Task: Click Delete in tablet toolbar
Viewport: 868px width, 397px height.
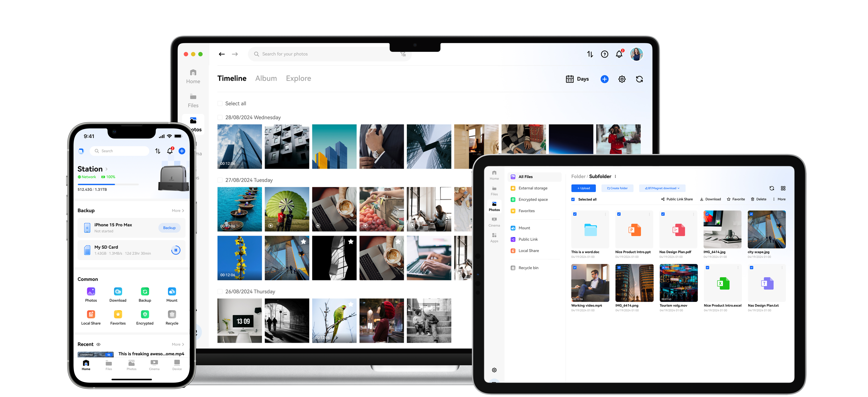Action: pos(758,199)
